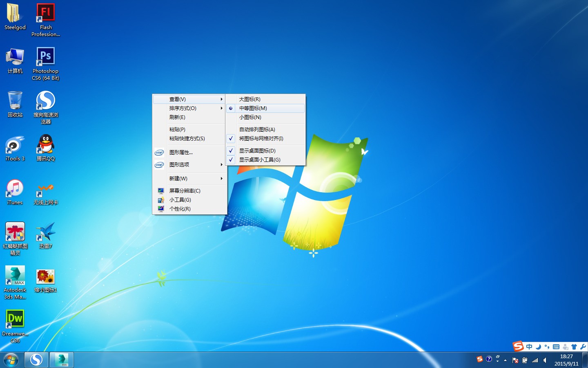Show hidden tray icons arrow
The image size is (588, 368).
506,360
